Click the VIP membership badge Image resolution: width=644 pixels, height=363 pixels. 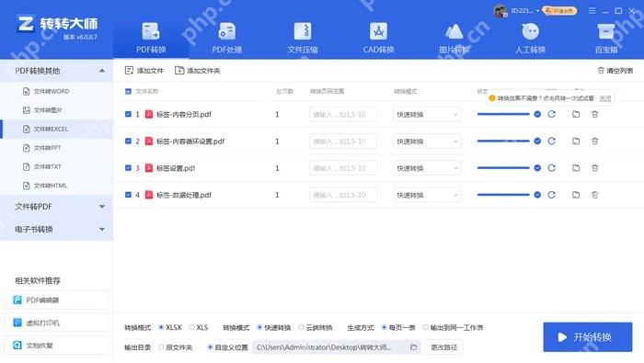click(559, 11)
